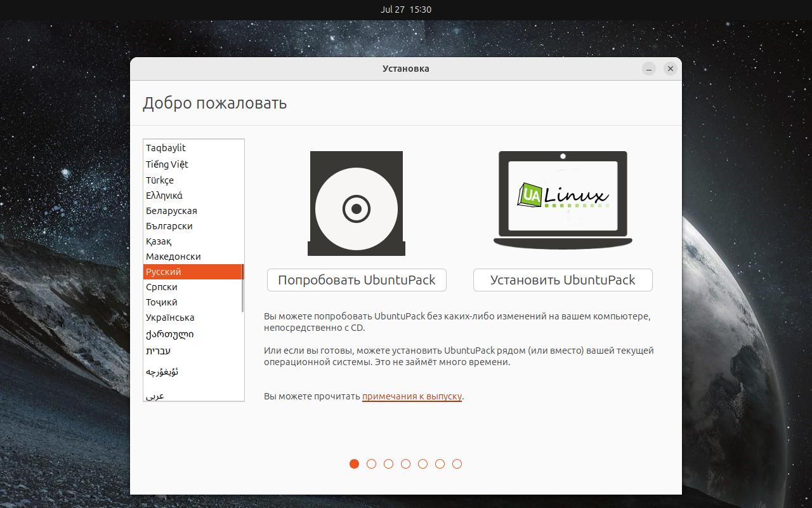The width and height of the screenshot is (812, 508).
Task: Minimize the installer window
Action: coord(648,69)
